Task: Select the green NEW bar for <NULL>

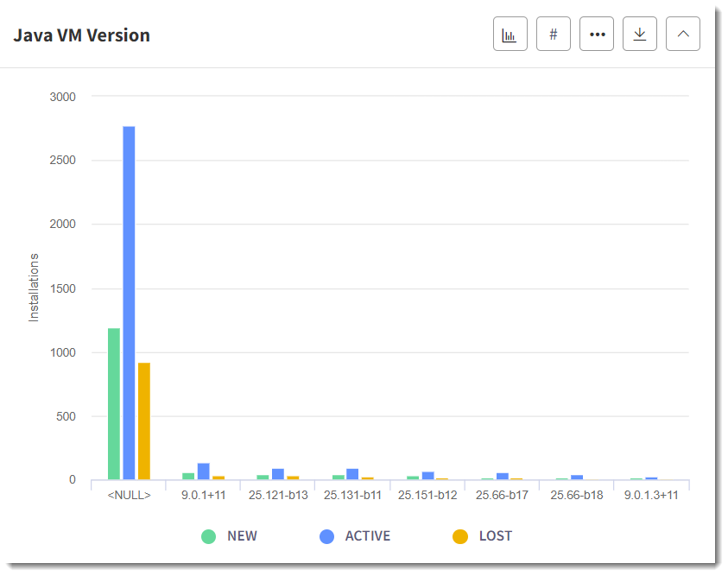Action: pyautogui.click(x=114, y=404)
